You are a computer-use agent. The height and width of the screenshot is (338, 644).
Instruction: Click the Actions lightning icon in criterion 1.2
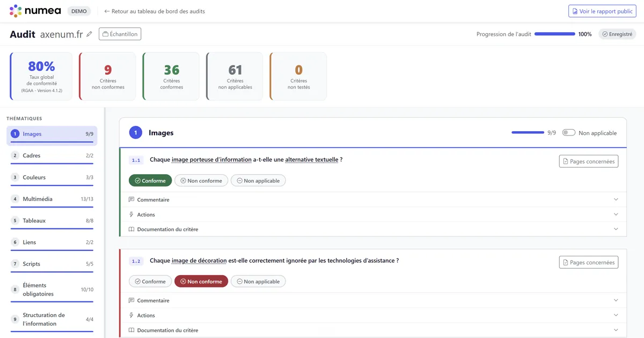(131, 315)
